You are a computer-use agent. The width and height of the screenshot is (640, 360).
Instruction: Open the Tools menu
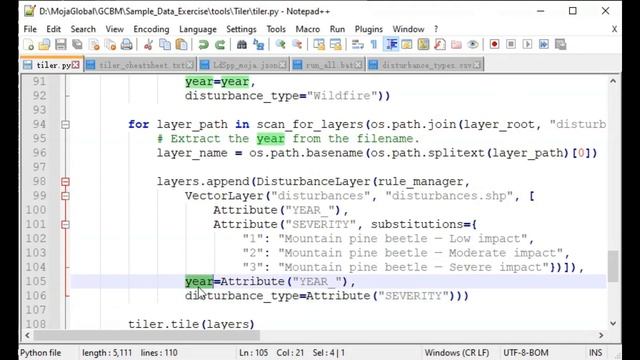click(x=276, y=29)
